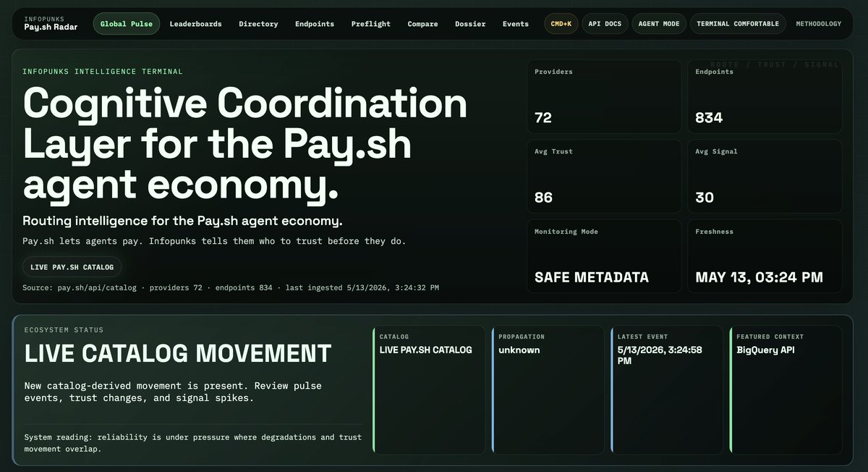
Task: View the Dossier tab
Action: (470, 24)
